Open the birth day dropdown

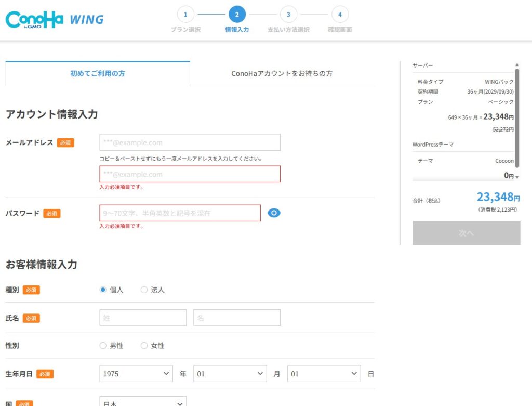point(324,374)
